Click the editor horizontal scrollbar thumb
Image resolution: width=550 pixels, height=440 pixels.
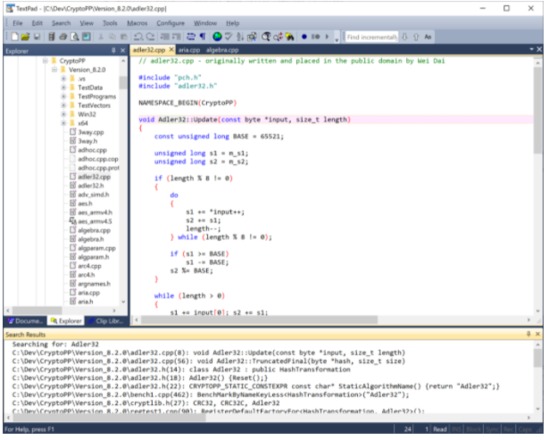259,320
